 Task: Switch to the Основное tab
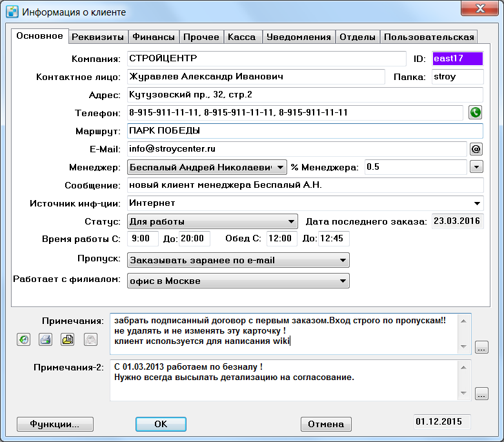(40, 36)
